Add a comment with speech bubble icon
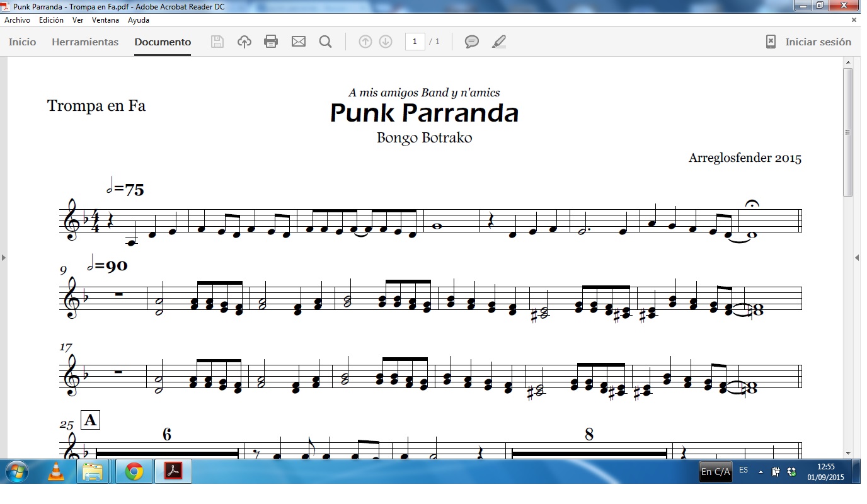 click(472, 42)
